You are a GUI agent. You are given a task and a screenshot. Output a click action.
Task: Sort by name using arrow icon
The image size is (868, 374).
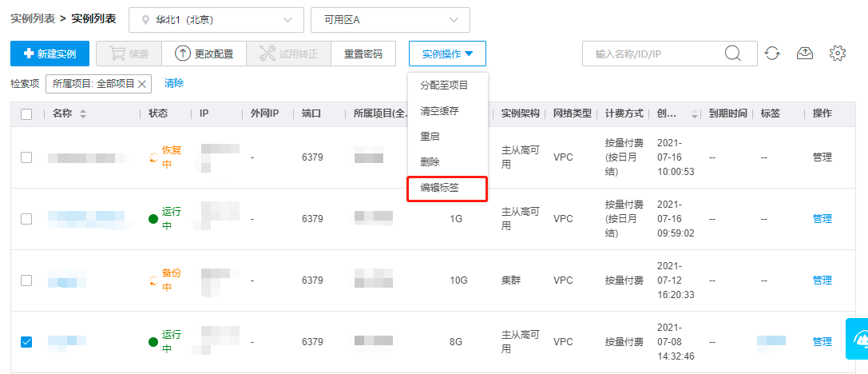coord(83,113)
